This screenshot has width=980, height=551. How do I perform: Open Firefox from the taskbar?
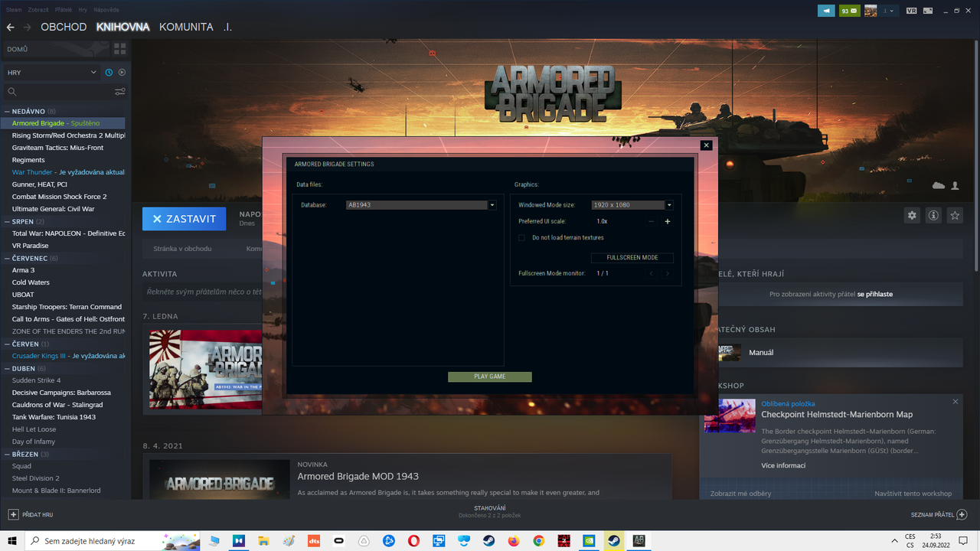(x=513, y=540)
